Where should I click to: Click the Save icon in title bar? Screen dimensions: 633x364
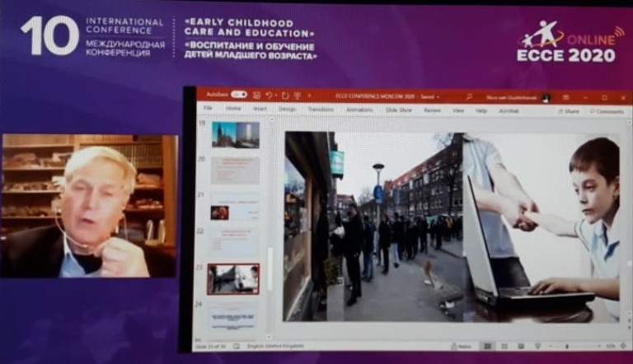point(256,96)
